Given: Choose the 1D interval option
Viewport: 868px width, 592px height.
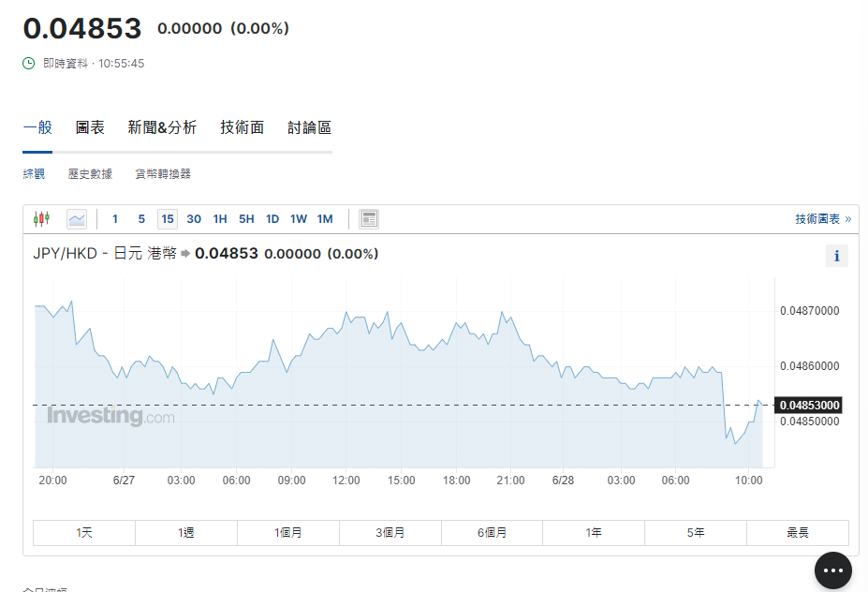Looking at the screenshot, I should click(x=272, y=219).
